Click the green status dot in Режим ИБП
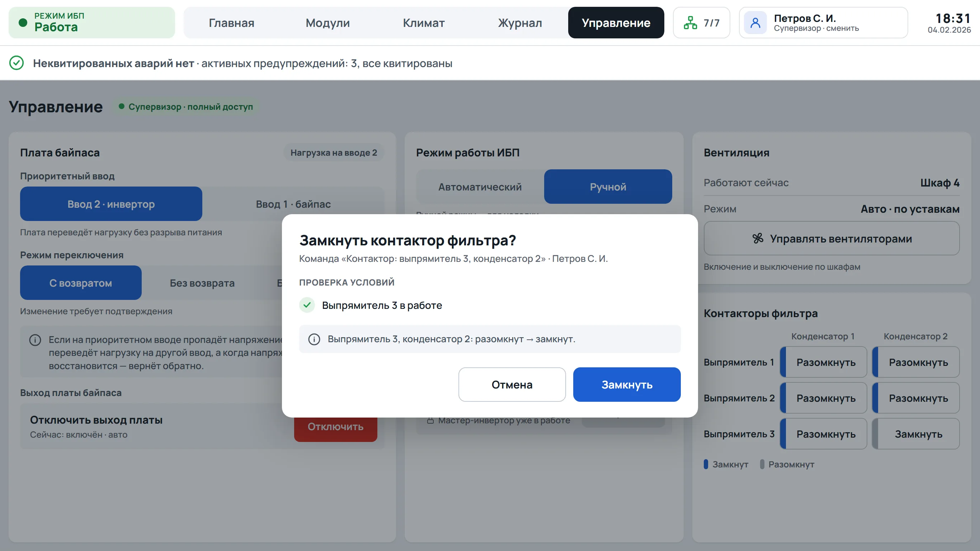 tap(23, 23)
